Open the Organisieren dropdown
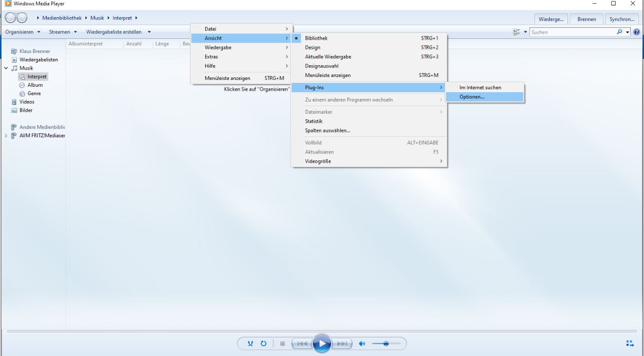This screenshot has height=356, width=644. (23, 32)
